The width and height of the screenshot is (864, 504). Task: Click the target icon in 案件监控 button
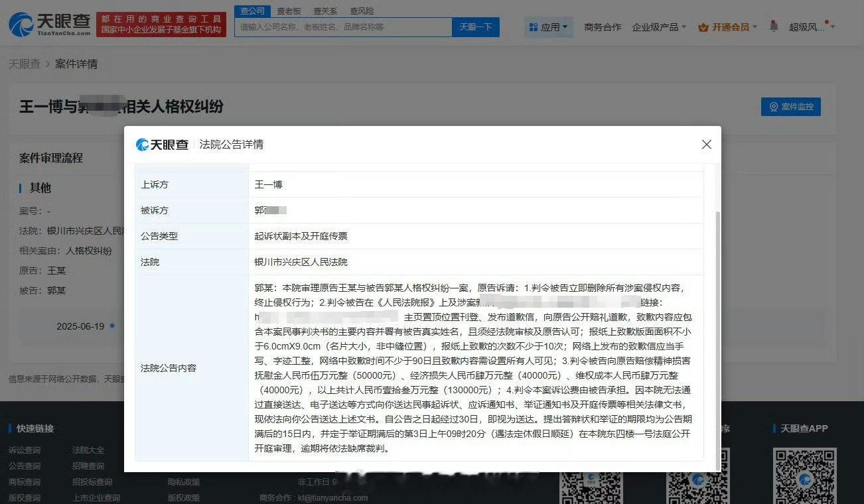[x=774, y=107]
